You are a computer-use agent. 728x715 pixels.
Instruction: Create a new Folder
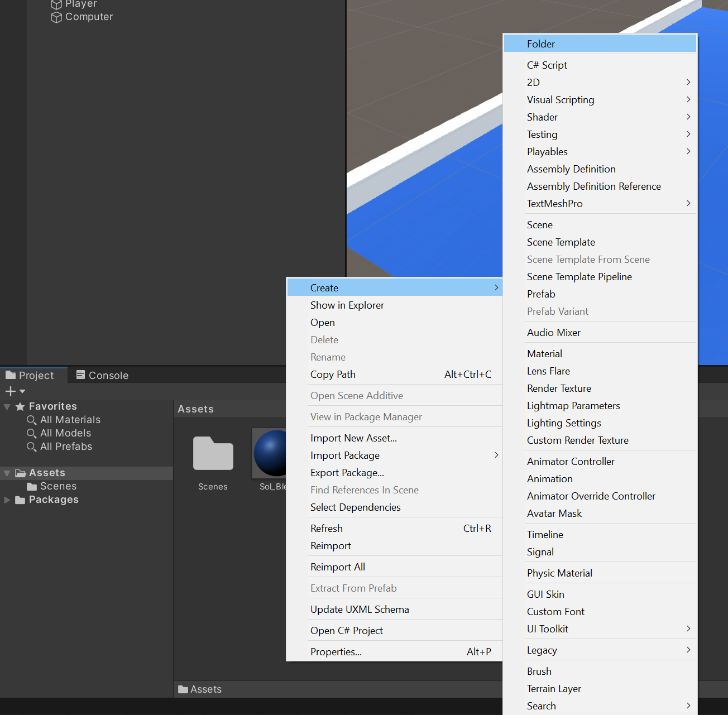(600, 44)
